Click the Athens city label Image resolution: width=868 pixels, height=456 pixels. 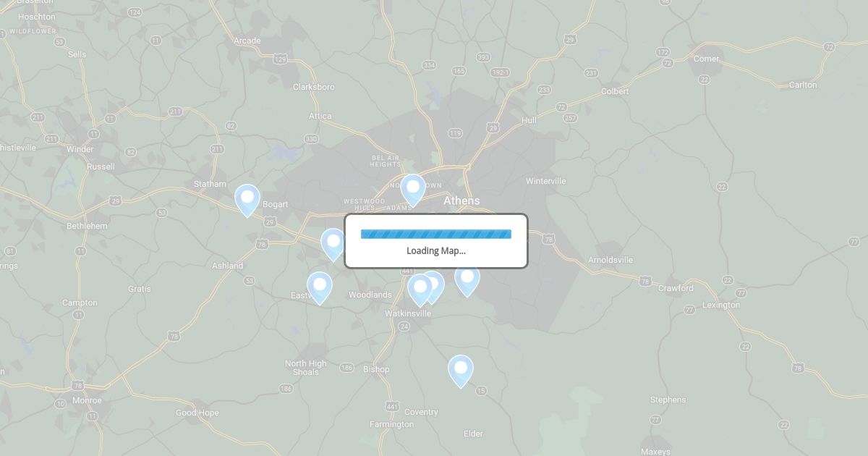click(x=461, y=200)
